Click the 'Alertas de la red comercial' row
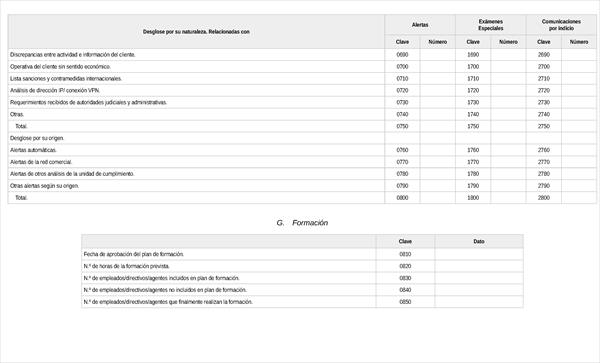Screen dimensions: 600x363 [x=302, y=162]
